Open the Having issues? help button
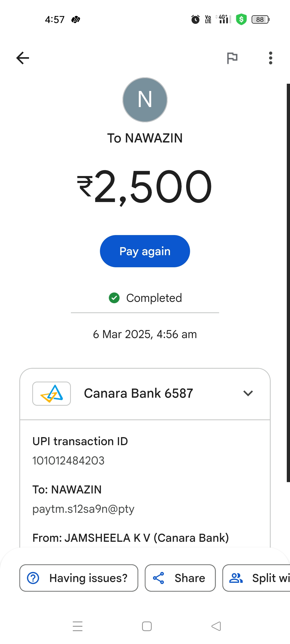Viewport: 290px width, 644px height. 79,578
